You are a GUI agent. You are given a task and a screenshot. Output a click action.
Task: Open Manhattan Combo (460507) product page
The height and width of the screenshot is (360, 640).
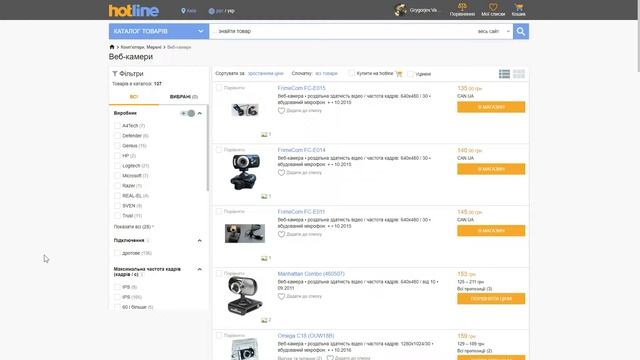click(311, 274)
